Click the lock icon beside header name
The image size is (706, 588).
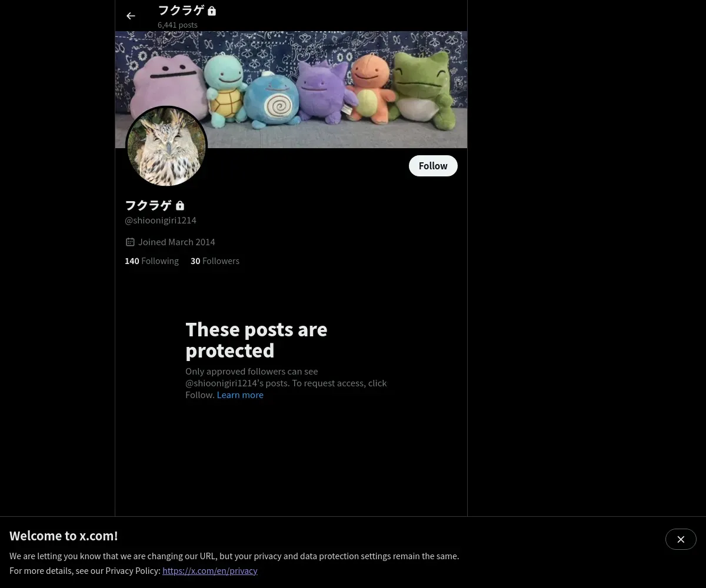[x=212, y=11]
